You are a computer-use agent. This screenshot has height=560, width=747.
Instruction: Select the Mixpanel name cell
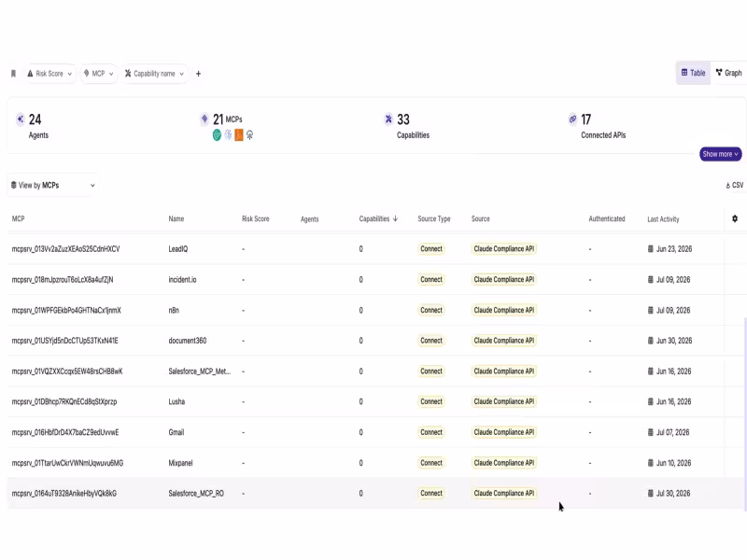click(x=180, y=463)
